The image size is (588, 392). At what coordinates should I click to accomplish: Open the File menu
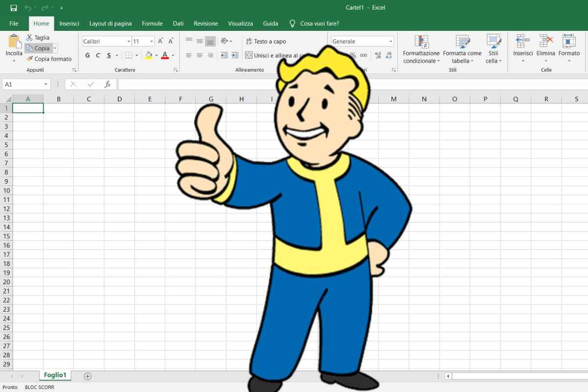(14, 24)
